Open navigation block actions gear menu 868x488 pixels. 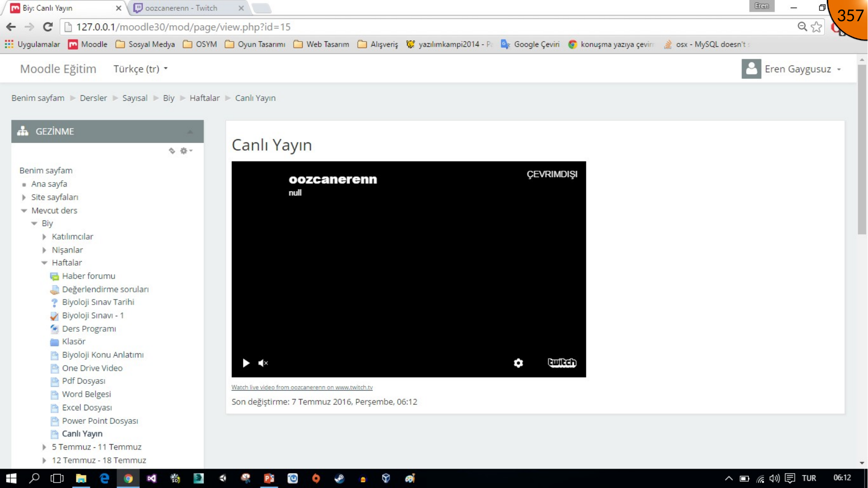click(186, 150)
